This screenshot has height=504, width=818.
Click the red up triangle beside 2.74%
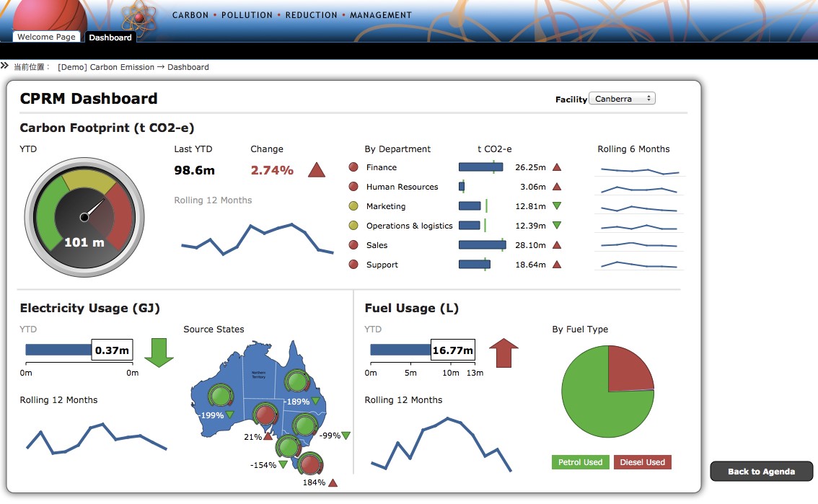(x=317, y=170)
